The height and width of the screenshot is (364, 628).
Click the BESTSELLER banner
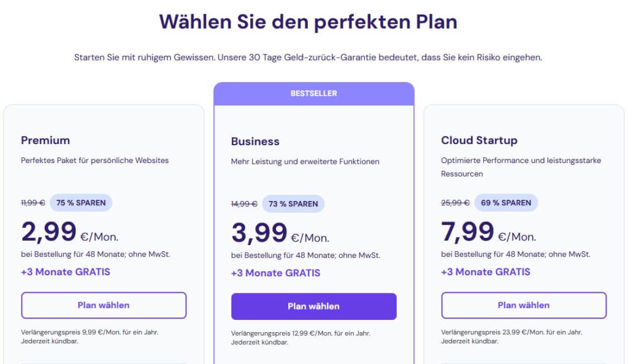[x=313, y=94]
